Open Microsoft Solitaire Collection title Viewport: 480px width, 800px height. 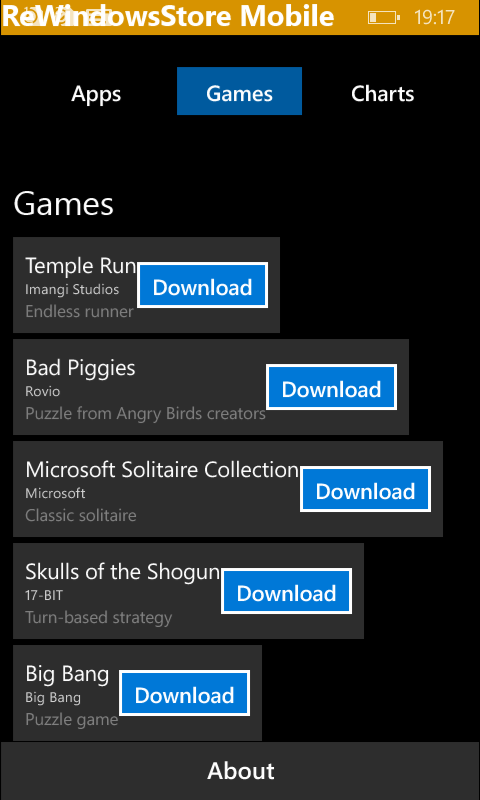[162, 469]
